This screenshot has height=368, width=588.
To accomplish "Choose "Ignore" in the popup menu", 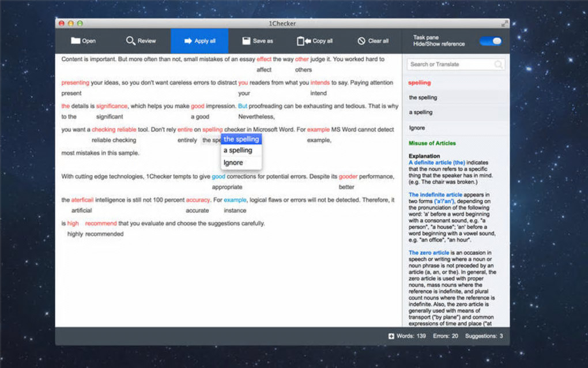I will (x=241, y=163).
